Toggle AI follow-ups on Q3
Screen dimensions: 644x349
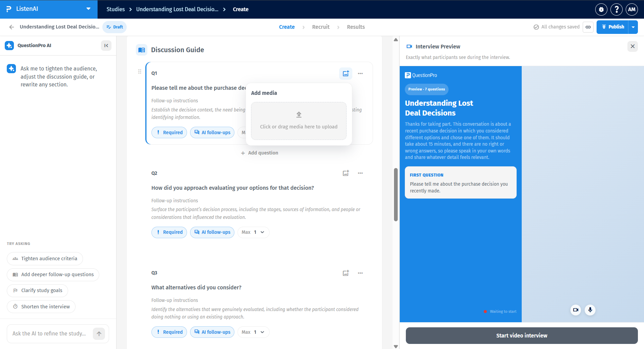click(212, 332)
